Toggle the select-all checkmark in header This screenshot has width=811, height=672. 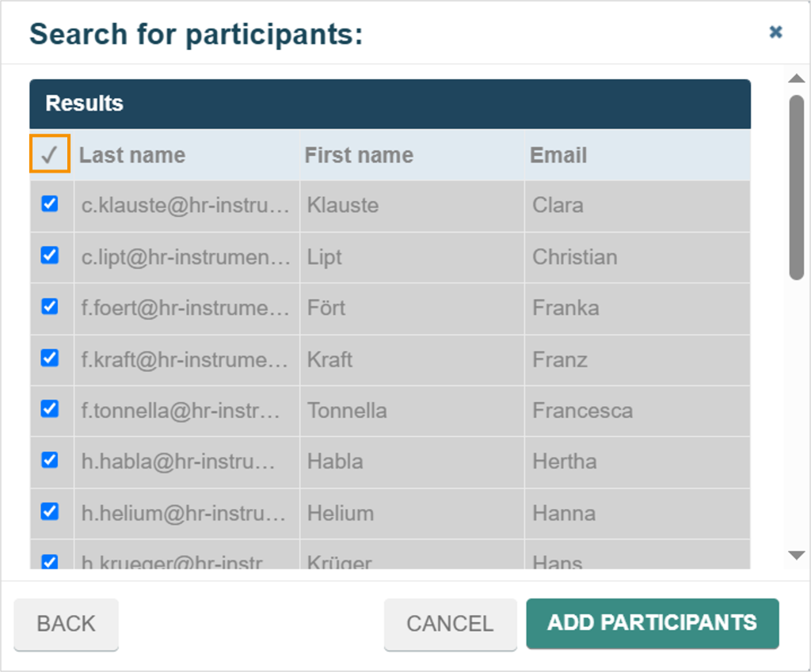(x=50, y=154)
